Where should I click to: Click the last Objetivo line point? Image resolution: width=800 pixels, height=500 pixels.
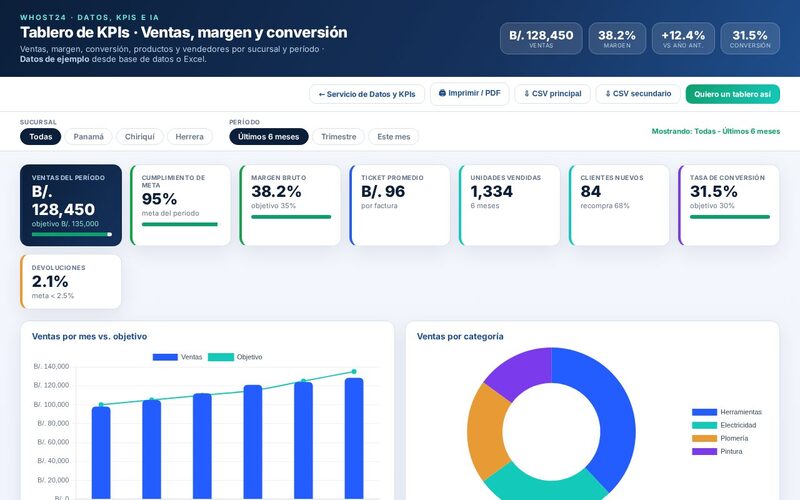[x=354, y=371]
